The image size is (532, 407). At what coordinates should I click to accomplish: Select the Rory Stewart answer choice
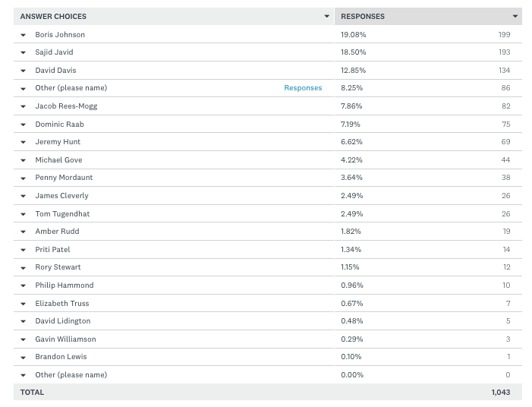[x=58, y=267]
